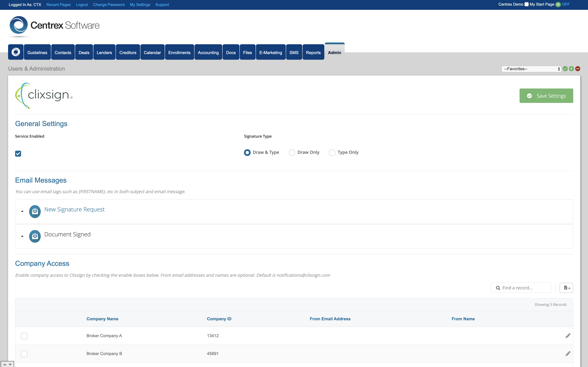Viewport: 588px width, 367px height.
Task: Enable access for Broker Company B
Action: click(24, 354)
